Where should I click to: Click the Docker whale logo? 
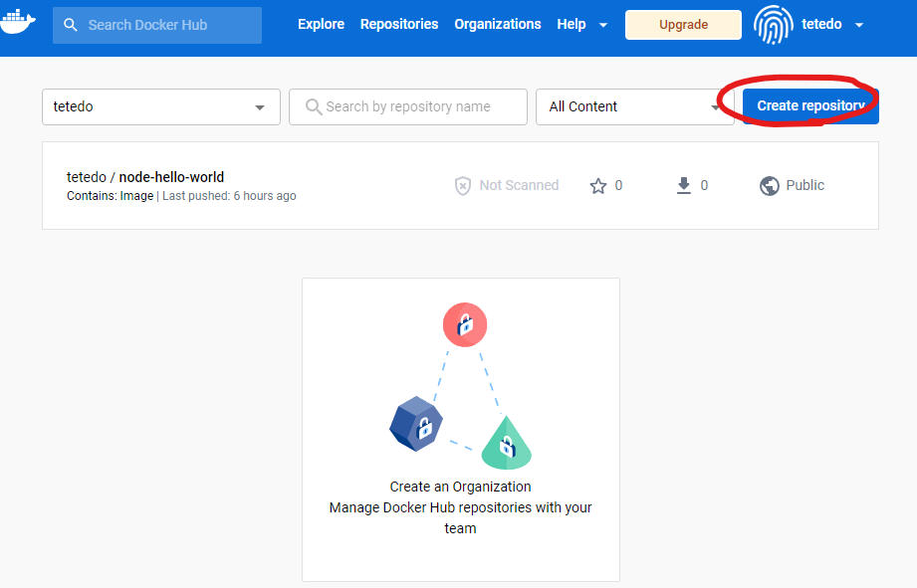pyautogui.click(x=18, y=22)
